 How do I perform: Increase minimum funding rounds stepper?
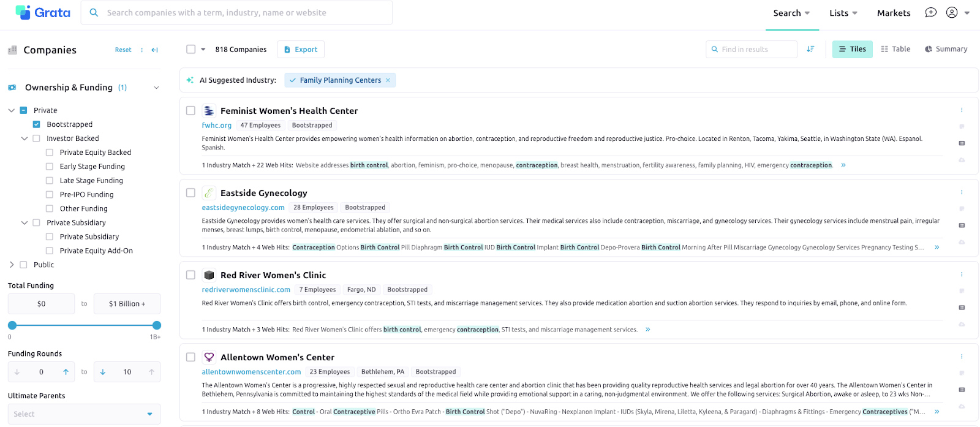[66, 372]
